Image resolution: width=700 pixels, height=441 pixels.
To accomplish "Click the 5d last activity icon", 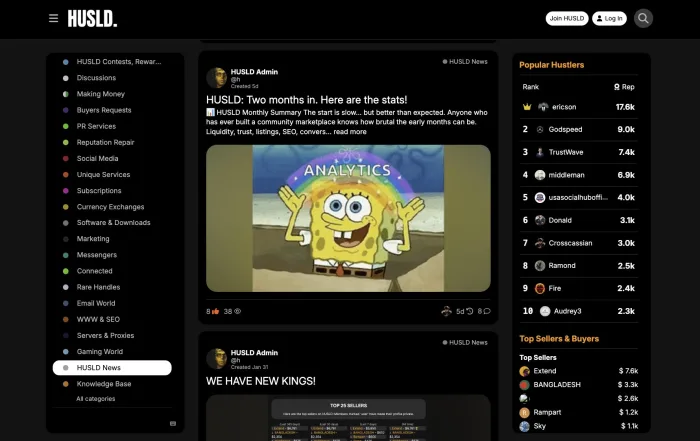I will (x=469, y=311).
